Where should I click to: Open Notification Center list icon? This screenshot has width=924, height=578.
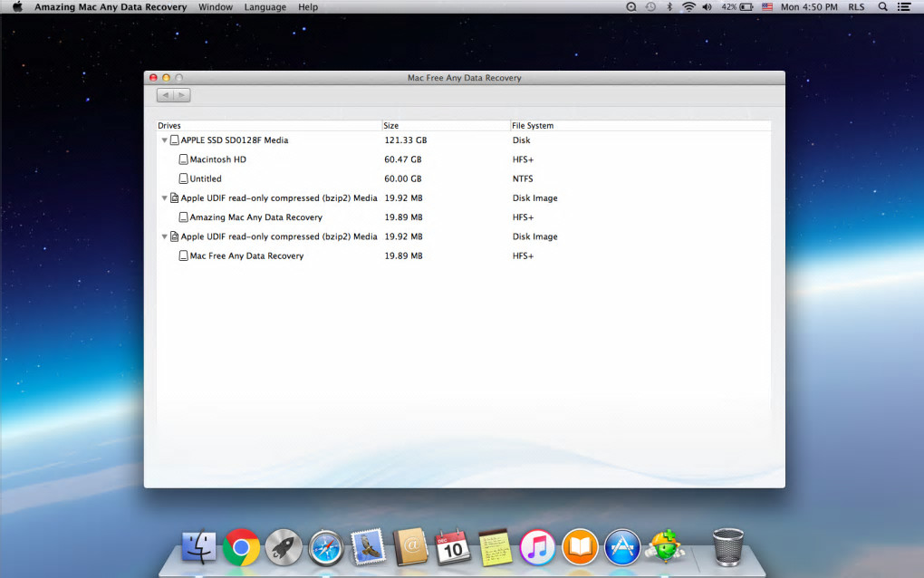(904, 7)
